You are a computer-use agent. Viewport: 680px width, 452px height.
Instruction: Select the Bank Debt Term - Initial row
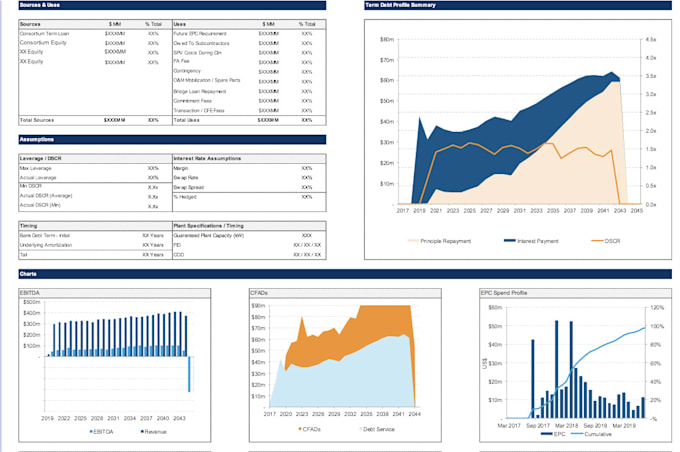pyautogui.click(x=95, y=236)
